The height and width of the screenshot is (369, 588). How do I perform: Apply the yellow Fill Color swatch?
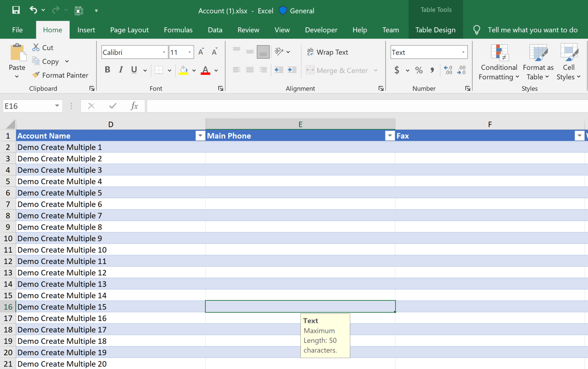click(183, 70)
